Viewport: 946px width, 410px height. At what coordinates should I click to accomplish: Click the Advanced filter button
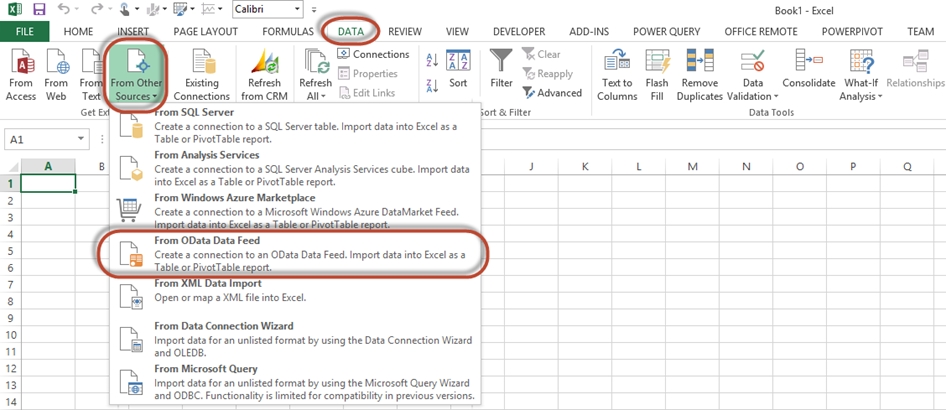(552, 93)
